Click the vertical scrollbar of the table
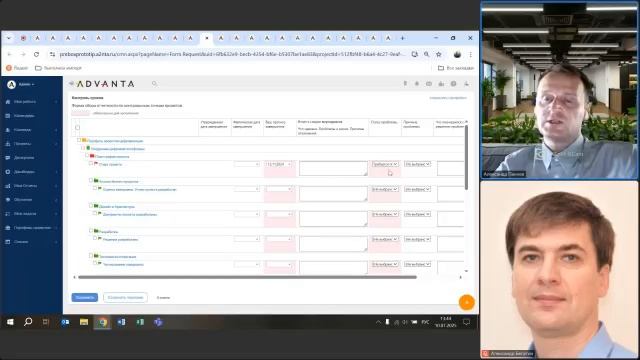This screenshot has width=640, height=360. pyautogui.click(x=466, y=157)
